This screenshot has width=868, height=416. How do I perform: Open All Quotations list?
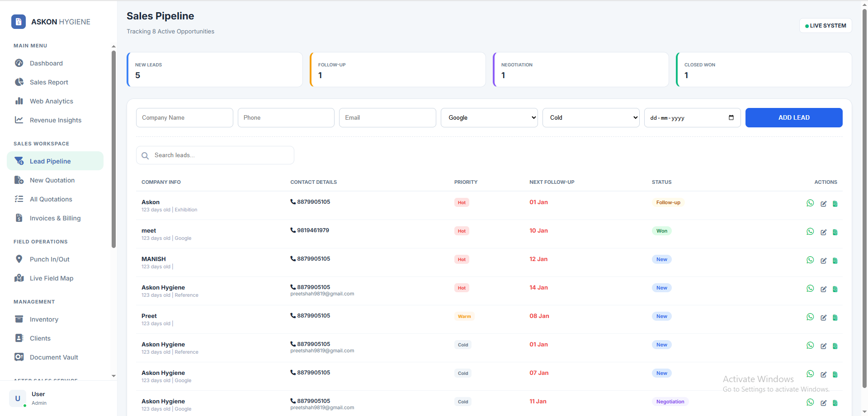click(55, 199)
